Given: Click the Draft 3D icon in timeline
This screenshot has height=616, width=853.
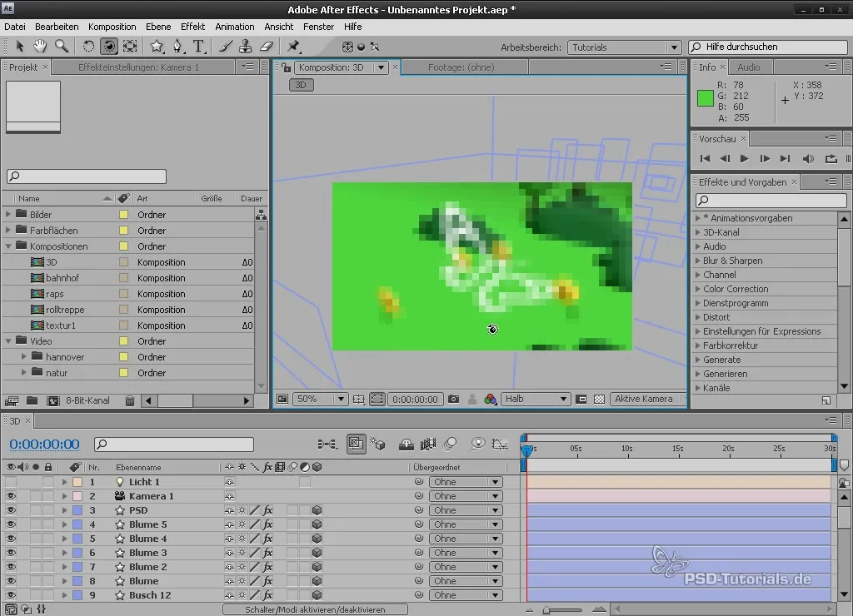Looking at the screenshot, I should click(x=377, y=445).
